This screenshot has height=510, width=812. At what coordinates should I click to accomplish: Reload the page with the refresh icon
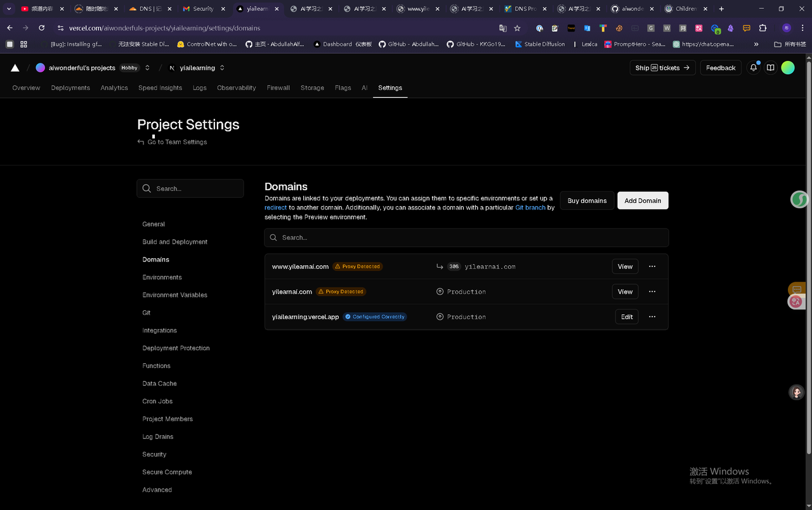(42, 28)
